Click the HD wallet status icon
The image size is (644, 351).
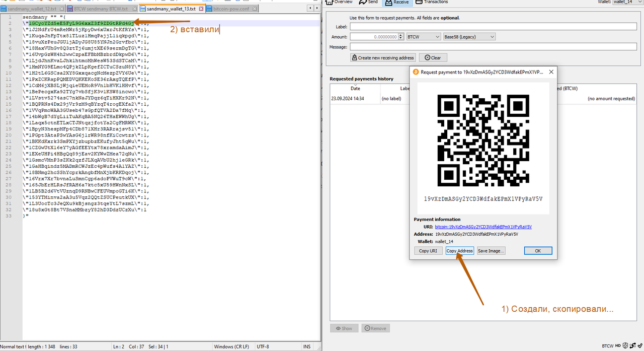[618, 346]
